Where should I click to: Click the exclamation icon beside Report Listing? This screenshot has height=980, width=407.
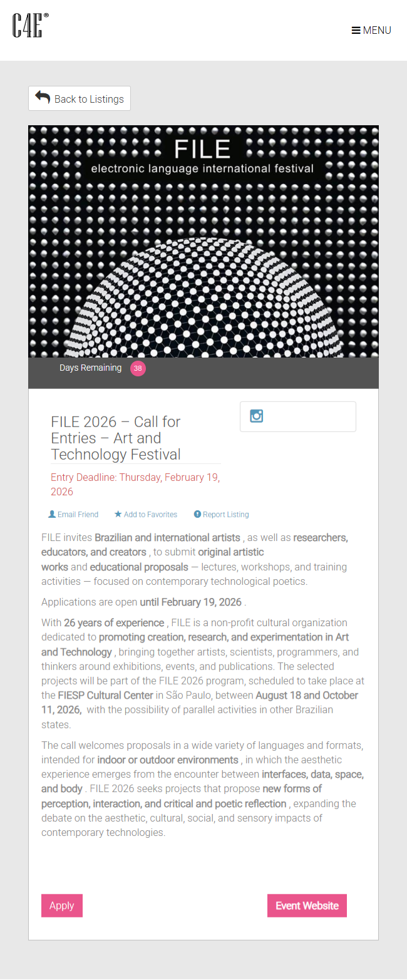(197, 514)
